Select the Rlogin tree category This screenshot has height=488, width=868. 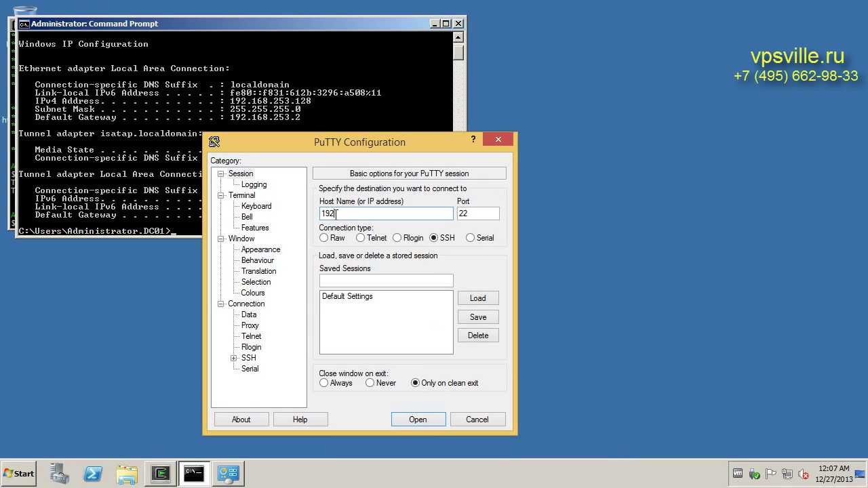(x=252, y=347)
